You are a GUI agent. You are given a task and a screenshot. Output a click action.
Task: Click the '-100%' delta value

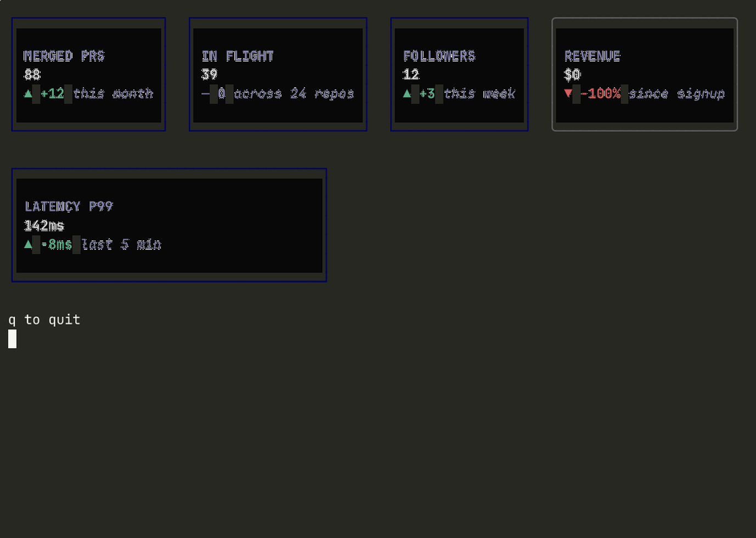coord(601,93)
